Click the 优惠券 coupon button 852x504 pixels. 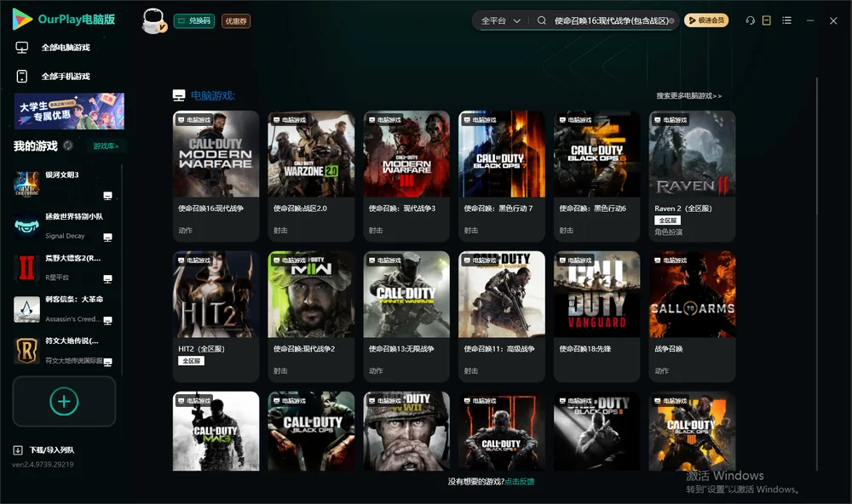tap(236, 21)
